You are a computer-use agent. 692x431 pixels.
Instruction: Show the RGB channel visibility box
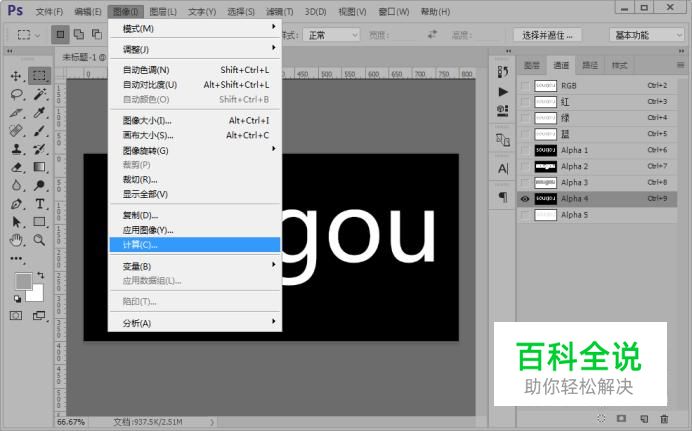(x=525, y=86)
